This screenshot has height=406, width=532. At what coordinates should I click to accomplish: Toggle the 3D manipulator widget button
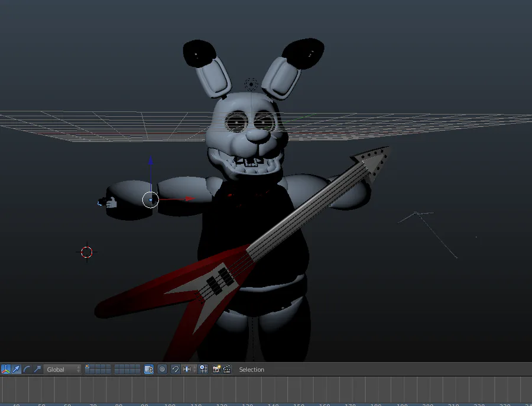pyautogui.click(x=6, y=369)
